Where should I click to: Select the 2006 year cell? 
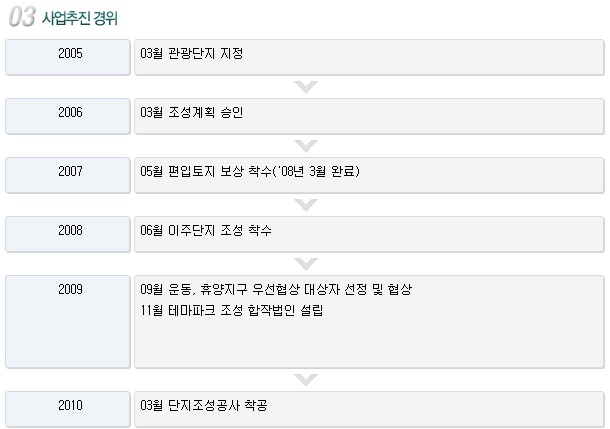tap(68, 116)
